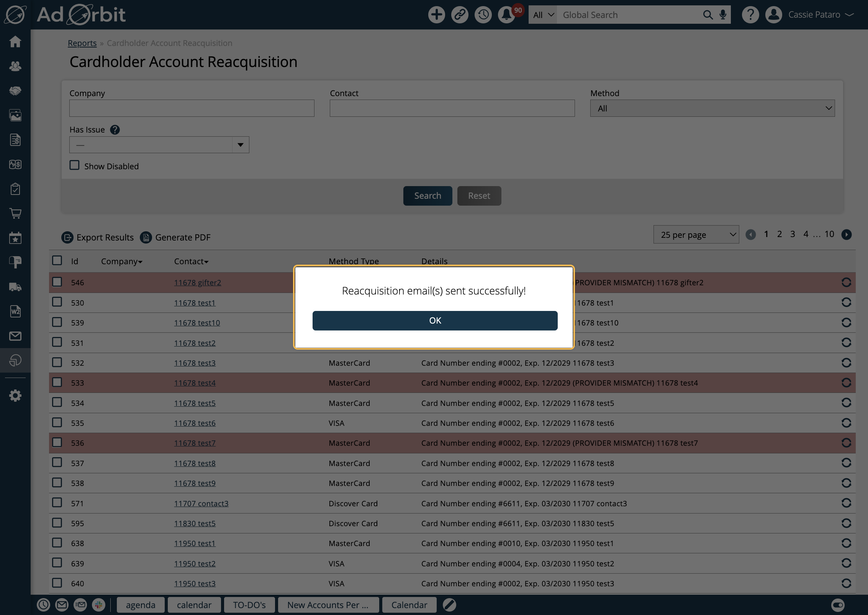Screen dimensions: 868x615
Task: Expand the 25 per page dropdown
Action: (x=696, y=235)
